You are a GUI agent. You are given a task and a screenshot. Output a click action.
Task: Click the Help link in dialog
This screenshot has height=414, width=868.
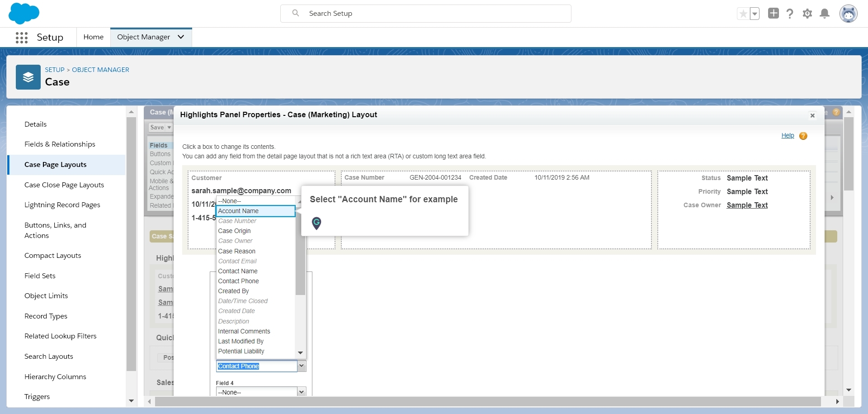tap(788, 136)
